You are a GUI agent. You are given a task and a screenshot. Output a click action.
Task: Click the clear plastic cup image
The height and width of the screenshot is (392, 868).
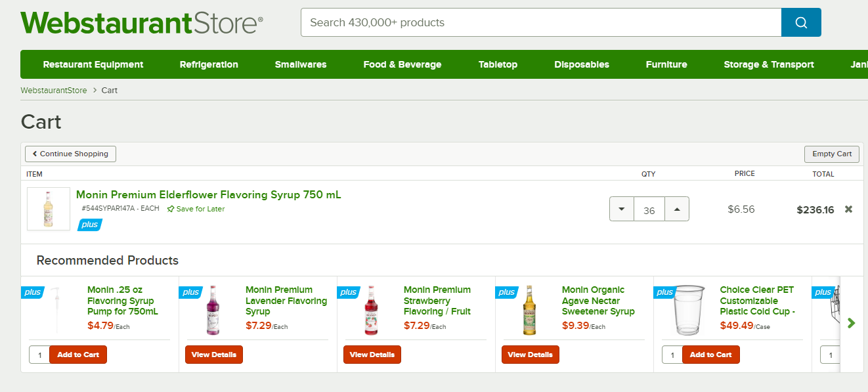[x=689, y=310]
